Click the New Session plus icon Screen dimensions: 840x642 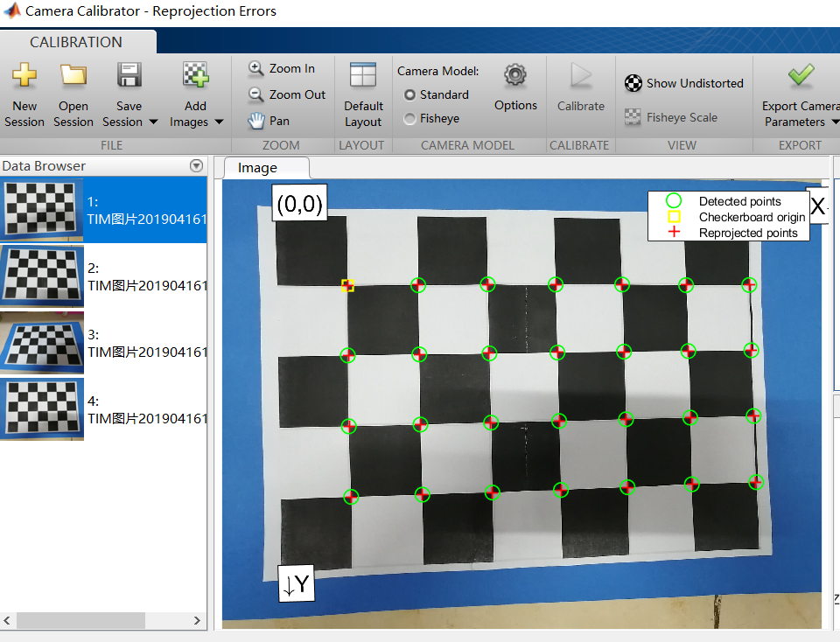(x=24, y=76)
